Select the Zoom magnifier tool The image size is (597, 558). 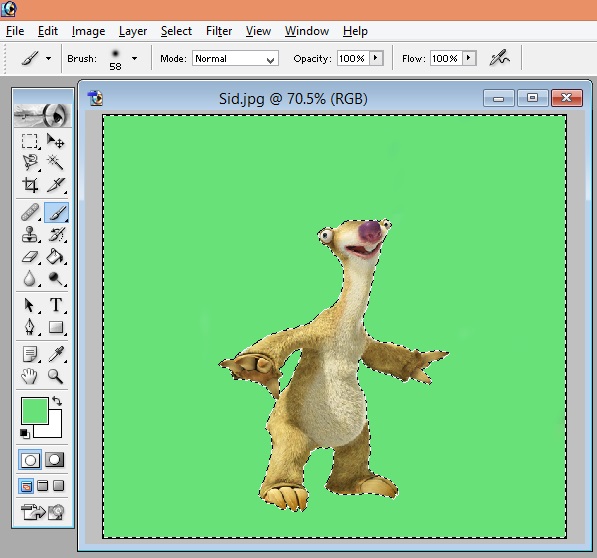[56, 376]
